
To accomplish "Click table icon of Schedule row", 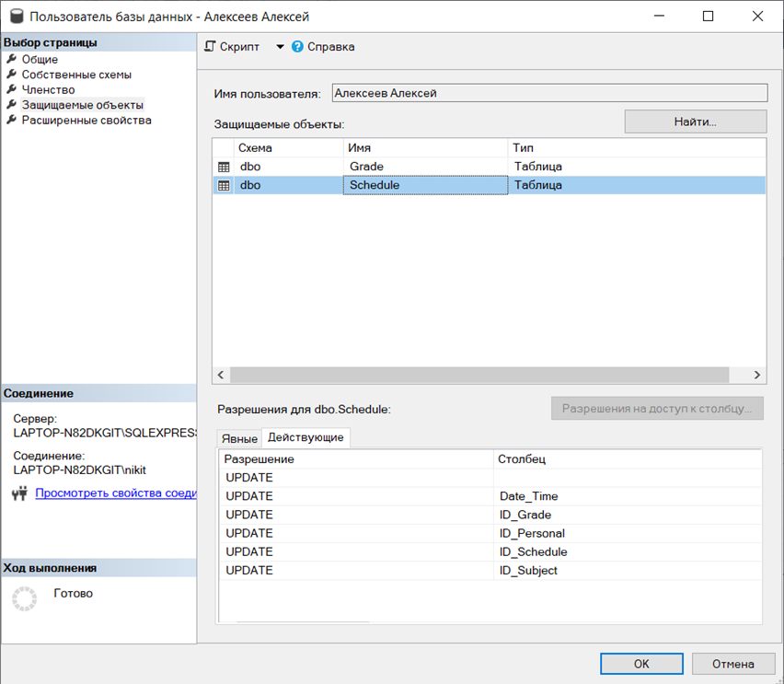I will 224,185.
